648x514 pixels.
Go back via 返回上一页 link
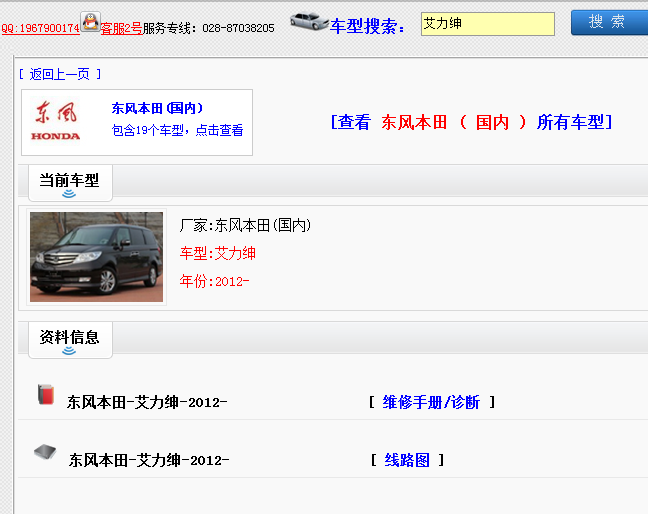pyautogui.click(x=60, y=74)
